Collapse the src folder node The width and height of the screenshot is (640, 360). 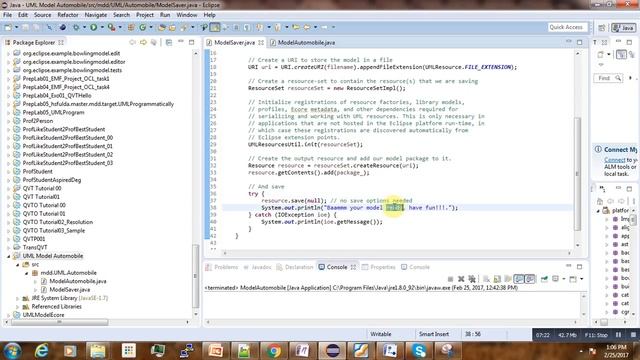(x=18, y=264)
